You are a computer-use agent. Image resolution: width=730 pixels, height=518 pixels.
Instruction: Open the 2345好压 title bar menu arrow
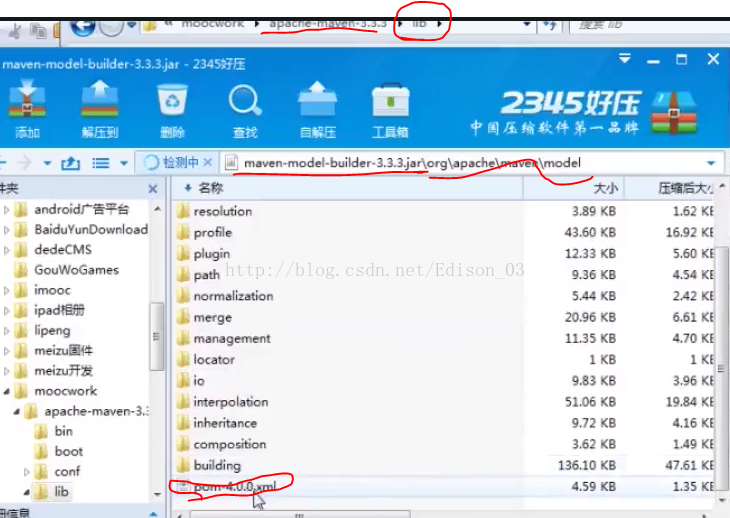click(x=625, y=59)
